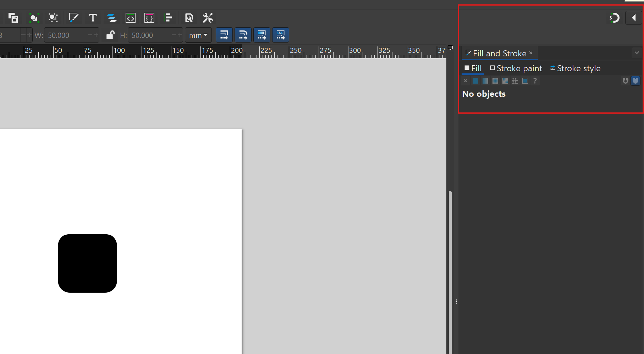Click Unset paint question mark icon
Viewport: 644px width, 354px height.
(535, 81)
